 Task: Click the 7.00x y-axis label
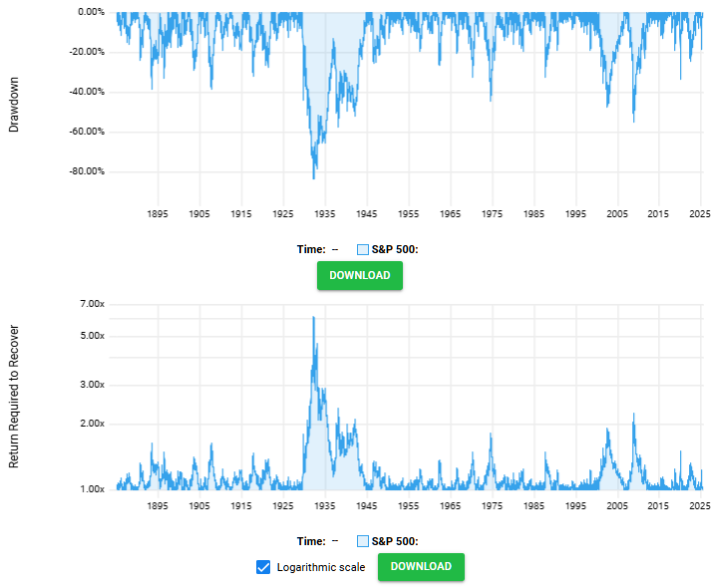(x=92, y=303)
